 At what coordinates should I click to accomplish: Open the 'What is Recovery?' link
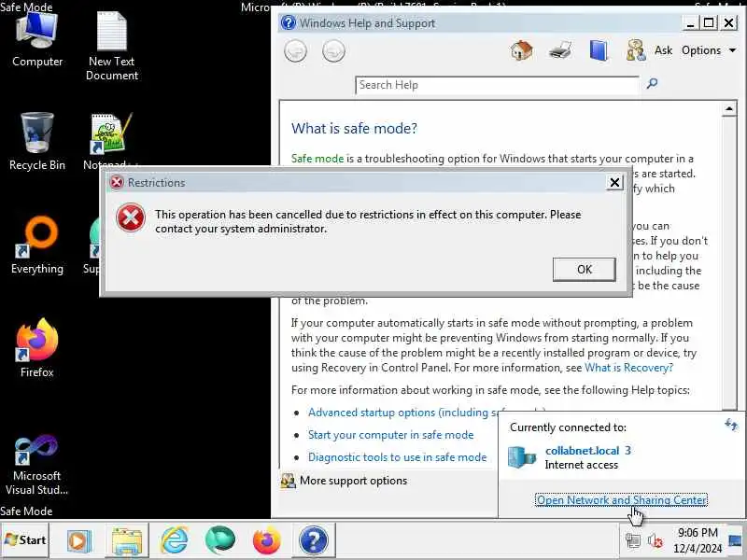628,368
